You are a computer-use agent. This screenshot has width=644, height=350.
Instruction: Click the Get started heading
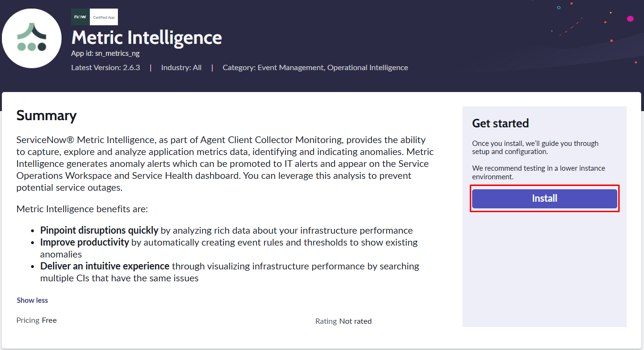tap(500, 124)
